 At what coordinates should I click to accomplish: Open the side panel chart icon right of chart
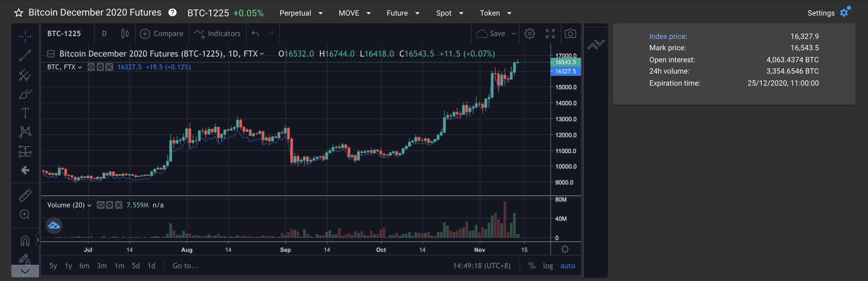click(x=596, y=45)
